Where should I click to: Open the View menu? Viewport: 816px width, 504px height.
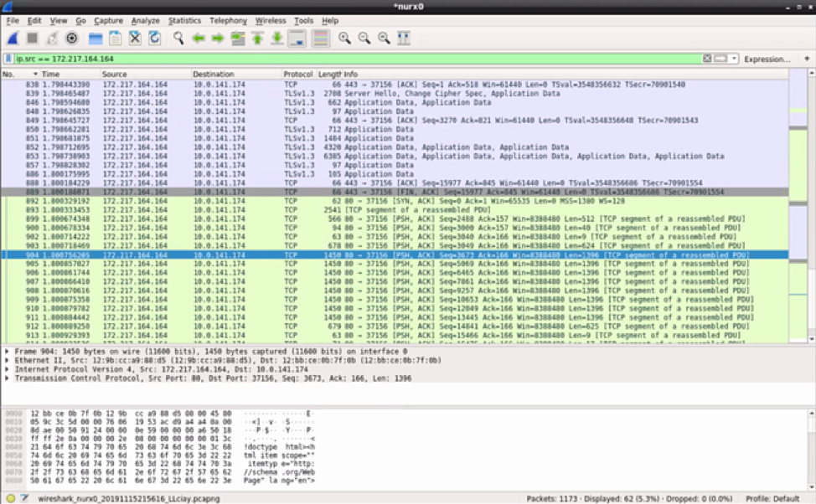tap(59, 21)
